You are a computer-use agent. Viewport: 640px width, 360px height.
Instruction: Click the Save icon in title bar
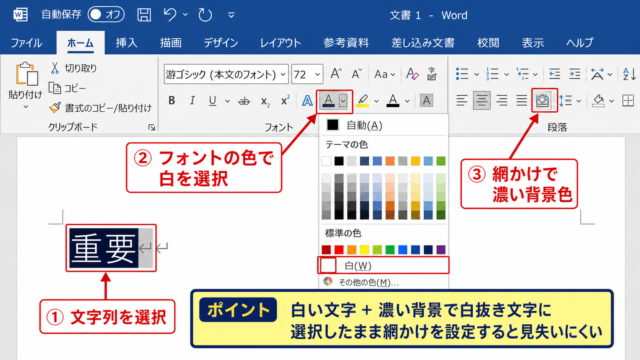click(144, 15)
